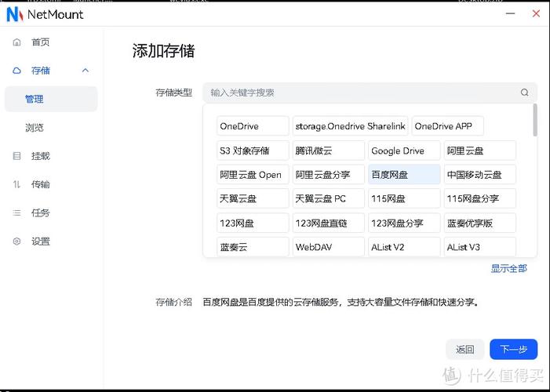This screenshot has height=392, width=550.
Task: Select storage.Onedrive Sharelink option
Action: (350, 126)
